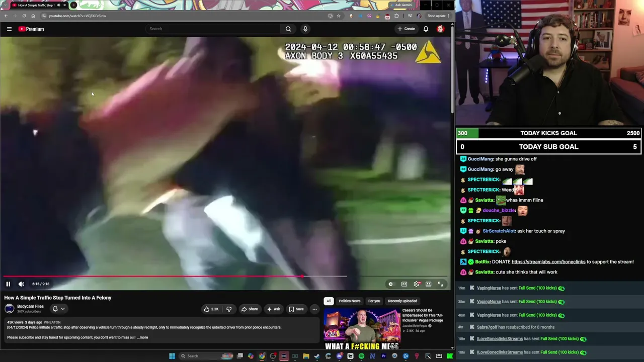The image size is (644, 362).
Task: Open the YouTube guide hamburger menu
Action: (9, 29)
